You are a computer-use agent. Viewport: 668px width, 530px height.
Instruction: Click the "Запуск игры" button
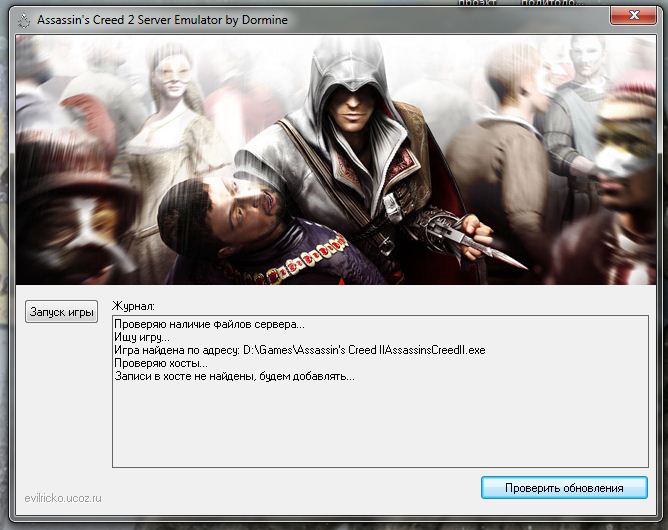[x=62, y=313]
